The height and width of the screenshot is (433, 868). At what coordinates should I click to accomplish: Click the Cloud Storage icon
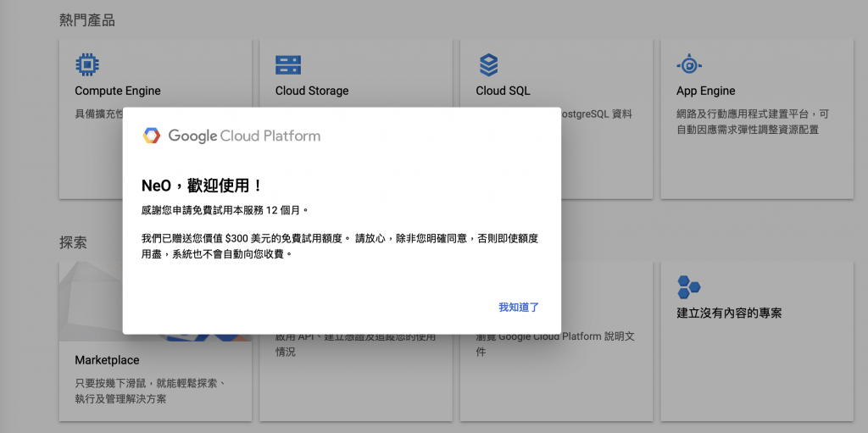(288, 64)
